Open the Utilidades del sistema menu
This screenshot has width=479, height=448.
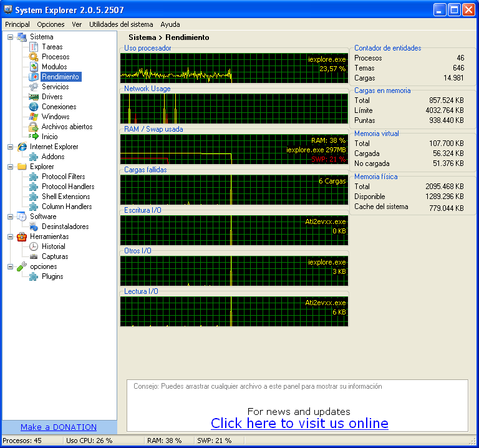click(x=121, y=24)
